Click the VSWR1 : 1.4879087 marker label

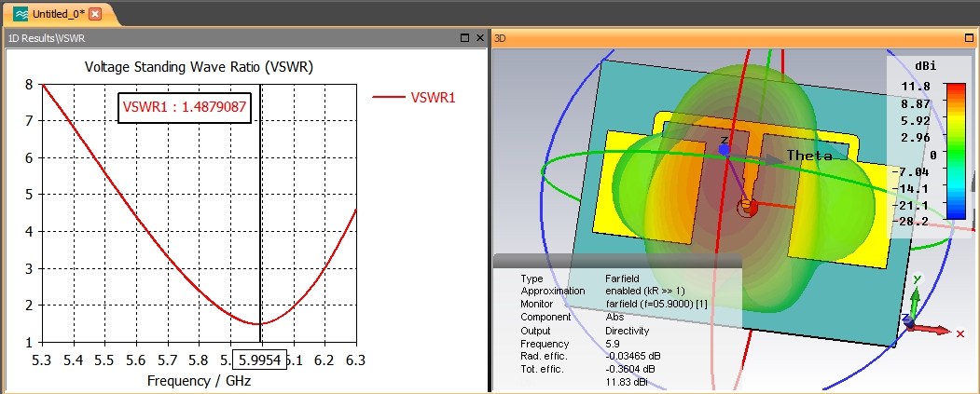[185, 106]
